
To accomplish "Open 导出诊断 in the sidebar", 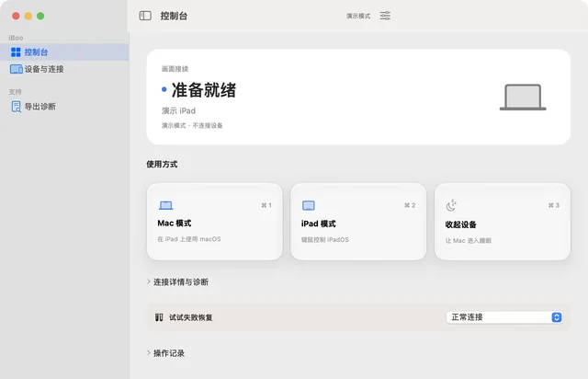I will click(64, 107).
